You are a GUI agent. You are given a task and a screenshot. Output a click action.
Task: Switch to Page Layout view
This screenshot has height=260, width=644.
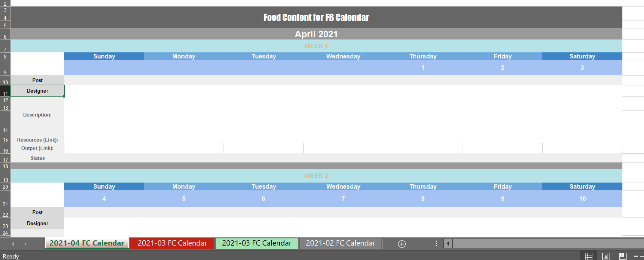(x=606, y=256)
